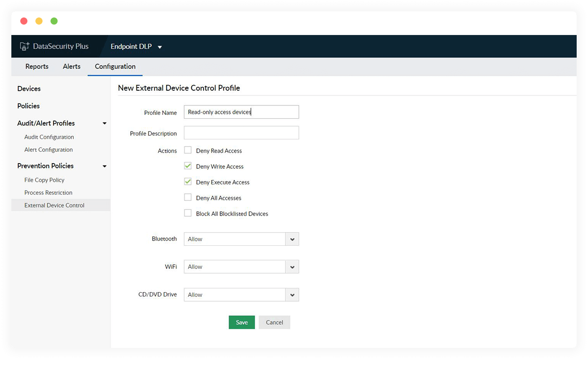Open the Bluetooth dropdown arrow
This screenshot has width=588, height=381.
(292, 239)
